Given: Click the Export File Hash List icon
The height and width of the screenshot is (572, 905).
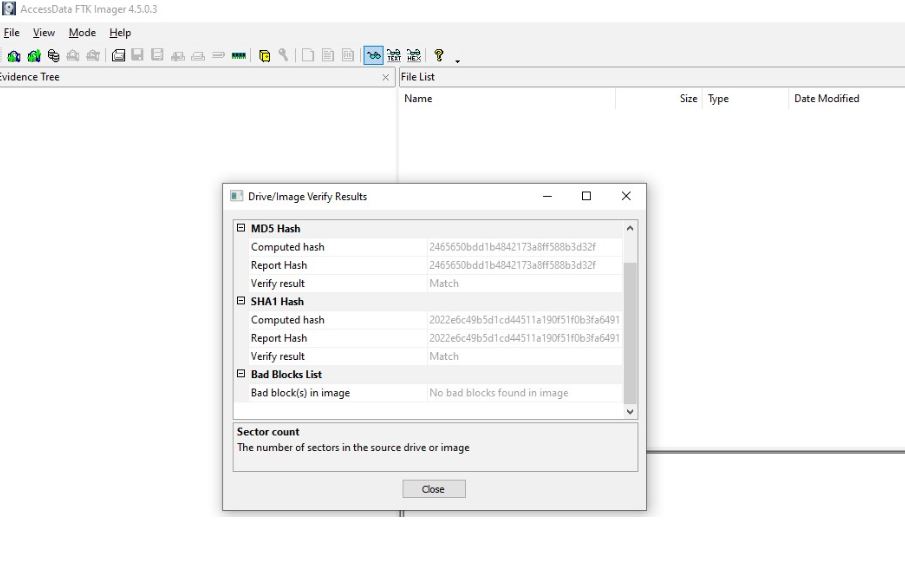Looking at the screenshot, I should [328, 55].
